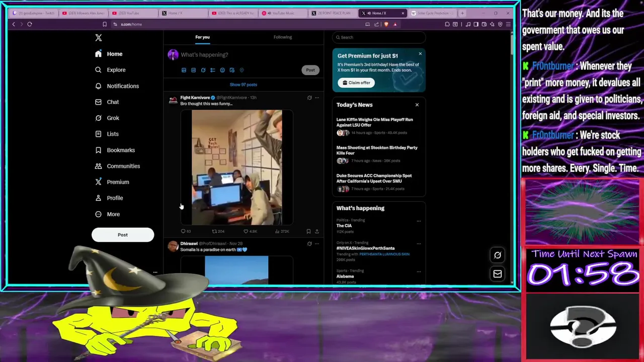The height and width of the screenshot is (362, 644).
Task: Open the floating Messages envelope button
Action: 498,274
